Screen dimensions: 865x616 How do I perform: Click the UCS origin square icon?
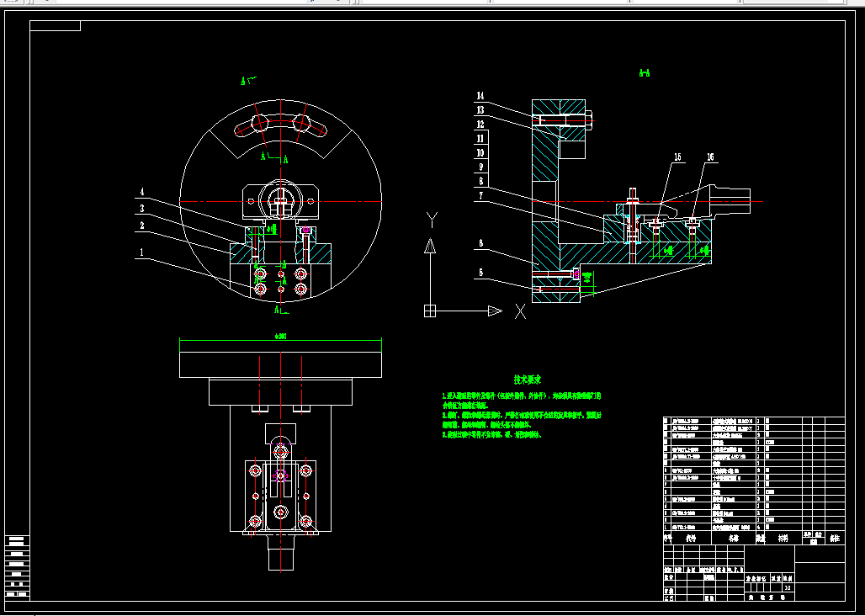pos(430,311)
